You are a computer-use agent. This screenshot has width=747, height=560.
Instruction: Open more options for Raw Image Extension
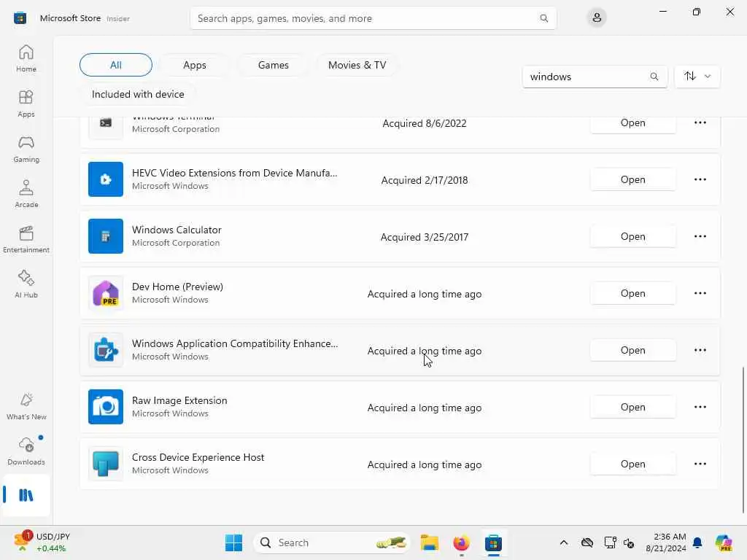700,407
